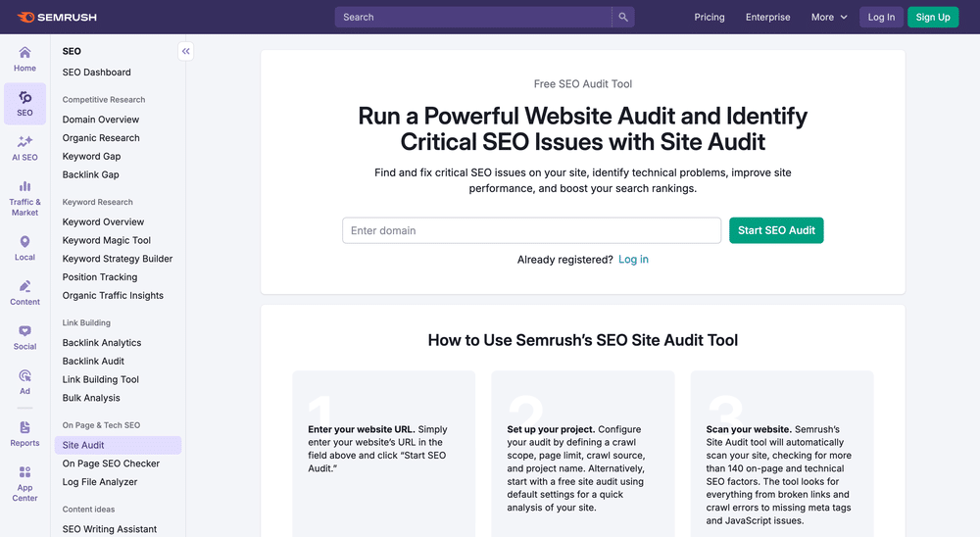Open On Page SEO Checker
The height and width of the screenshot is (537, 980).
pos(112,464)
